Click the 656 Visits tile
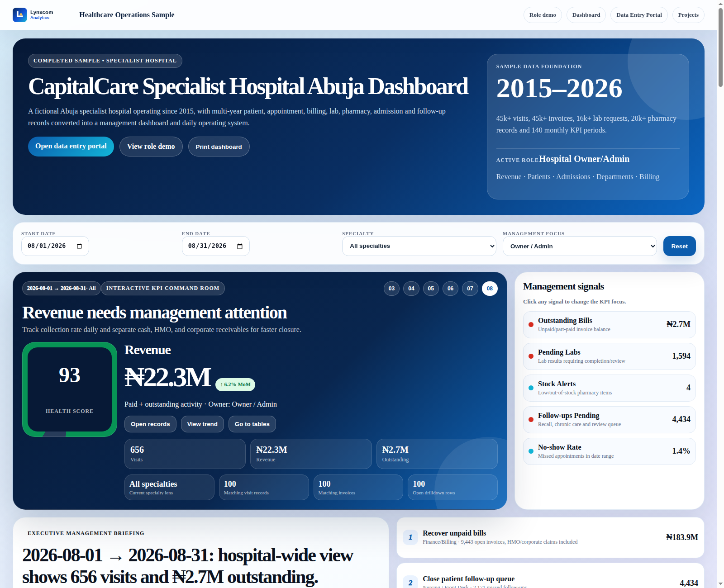 185,454
